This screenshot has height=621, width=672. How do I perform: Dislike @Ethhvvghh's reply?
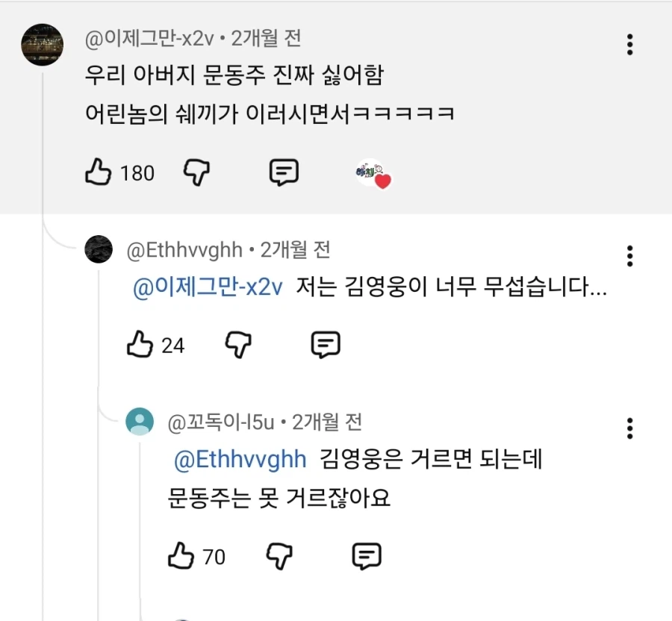(239, 345)
